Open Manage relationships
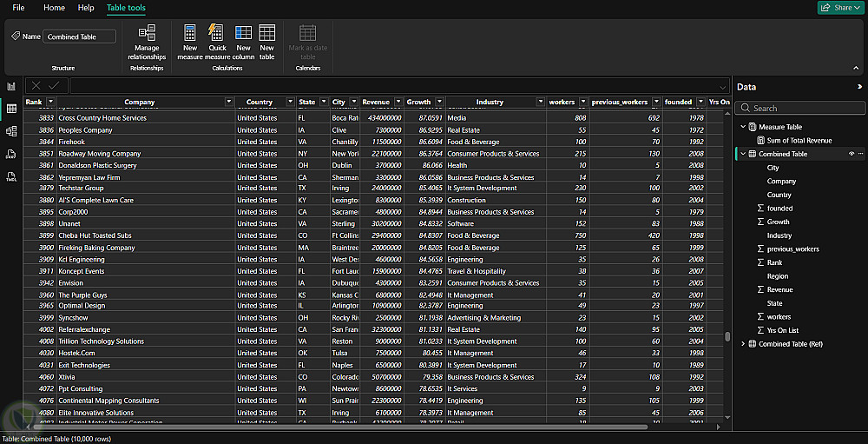The image size is (868, 444). pos(147,41)
